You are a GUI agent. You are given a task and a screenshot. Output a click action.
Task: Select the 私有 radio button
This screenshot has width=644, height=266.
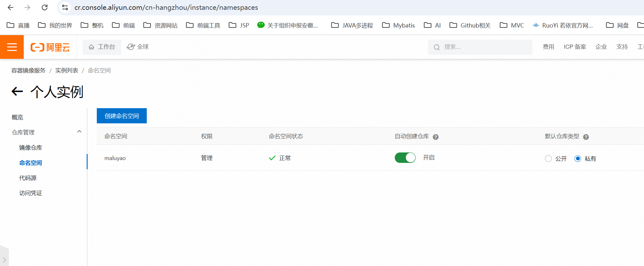(x=578, y=158)
